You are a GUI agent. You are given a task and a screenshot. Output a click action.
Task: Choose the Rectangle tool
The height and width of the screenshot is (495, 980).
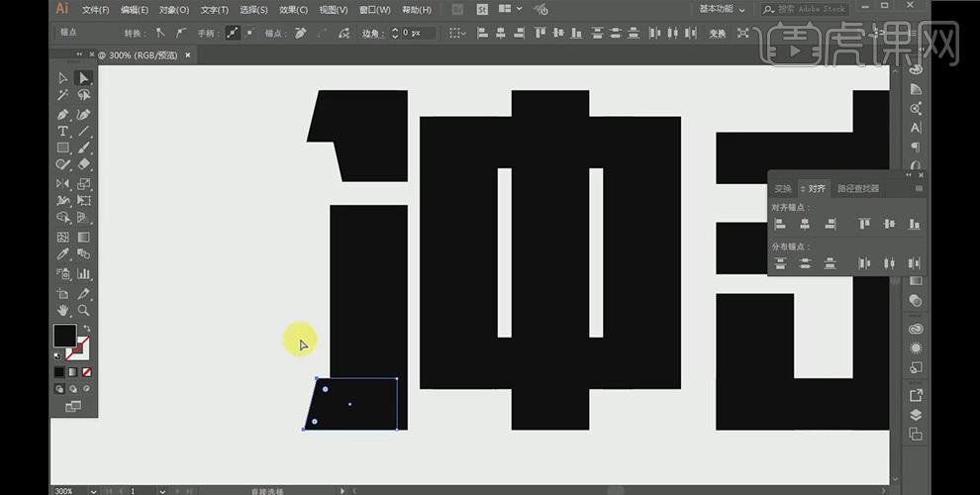[x=63, y=148]
